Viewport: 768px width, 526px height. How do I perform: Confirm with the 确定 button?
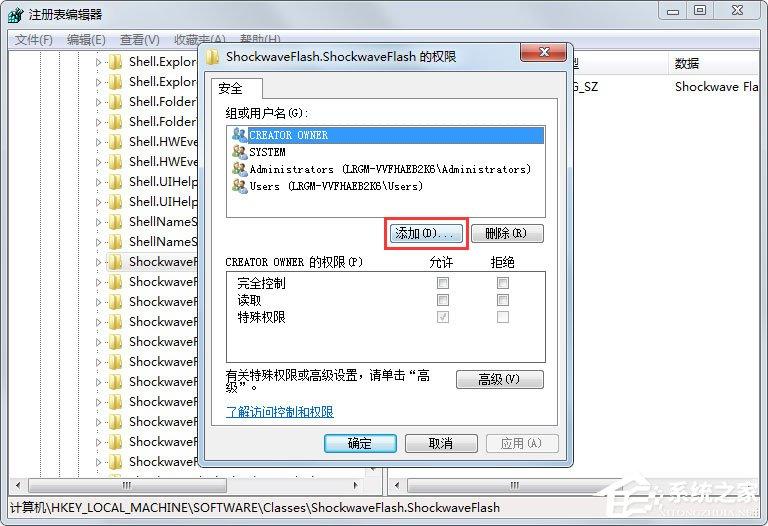tap(360, 443)
